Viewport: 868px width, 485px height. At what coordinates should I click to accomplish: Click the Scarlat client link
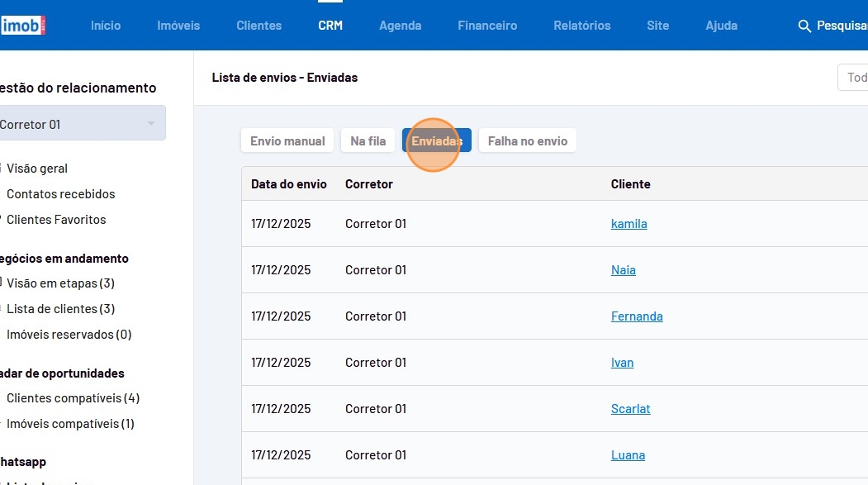click(630, 409)
